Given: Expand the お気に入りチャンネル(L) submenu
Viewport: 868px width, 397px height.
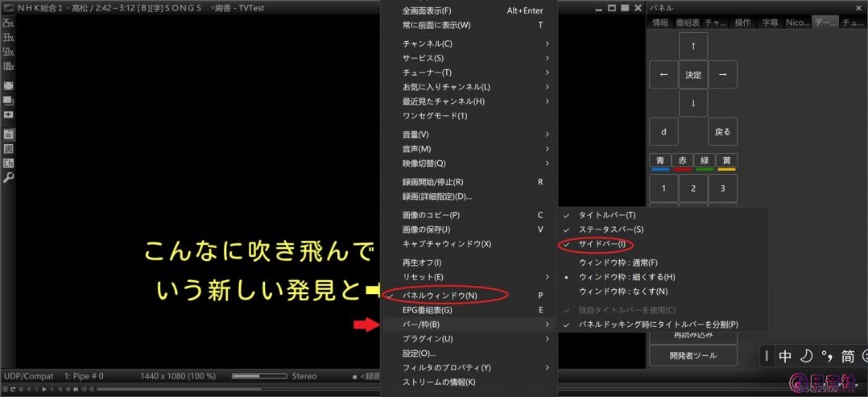Looking at the screenshot, I should pos(469,87).
